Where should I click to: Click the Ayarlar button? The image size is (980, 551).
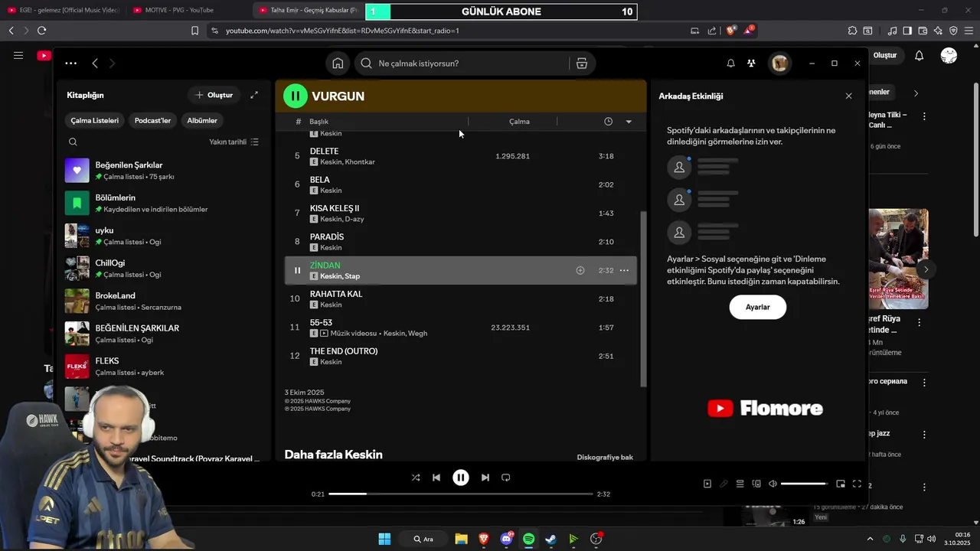pyautogui.click(x=757, y=307)
